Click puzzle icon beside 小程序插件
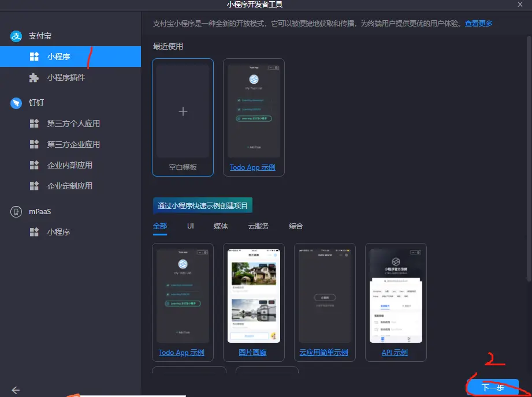 [34, 78]
